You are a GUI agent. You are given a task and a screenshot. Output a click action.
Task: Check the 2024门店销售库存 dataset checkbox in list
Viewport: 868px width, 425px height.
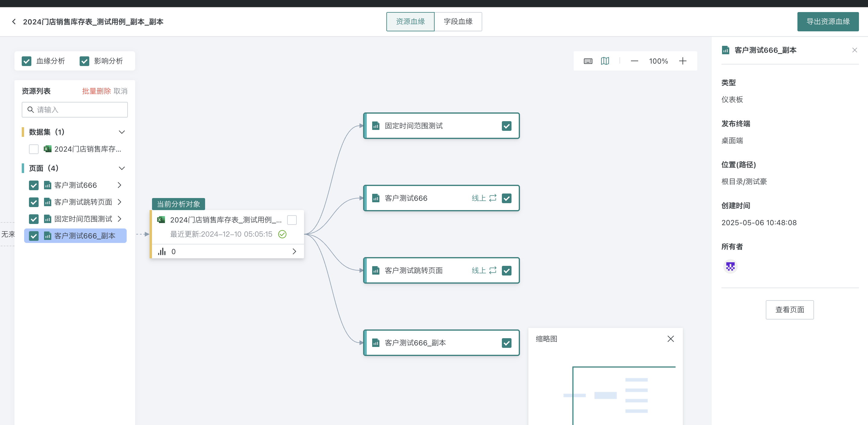[x=34, y=149]
